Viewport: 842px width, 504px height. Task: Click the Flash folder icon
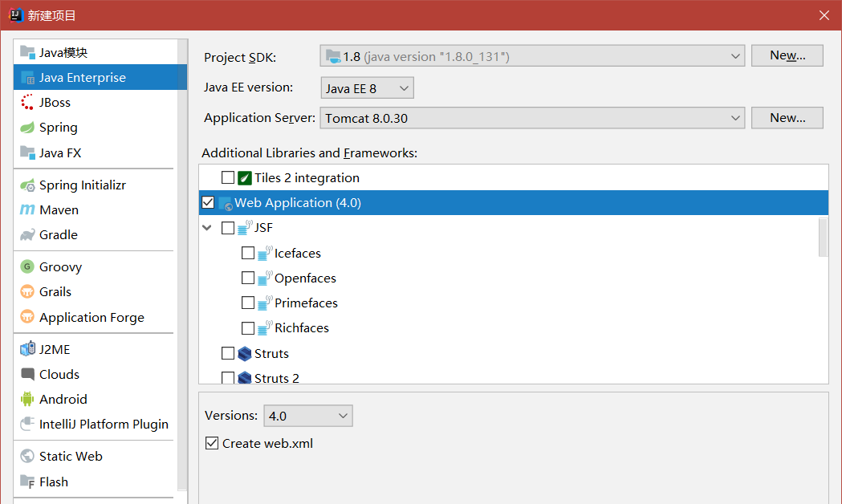coord(27,482)
